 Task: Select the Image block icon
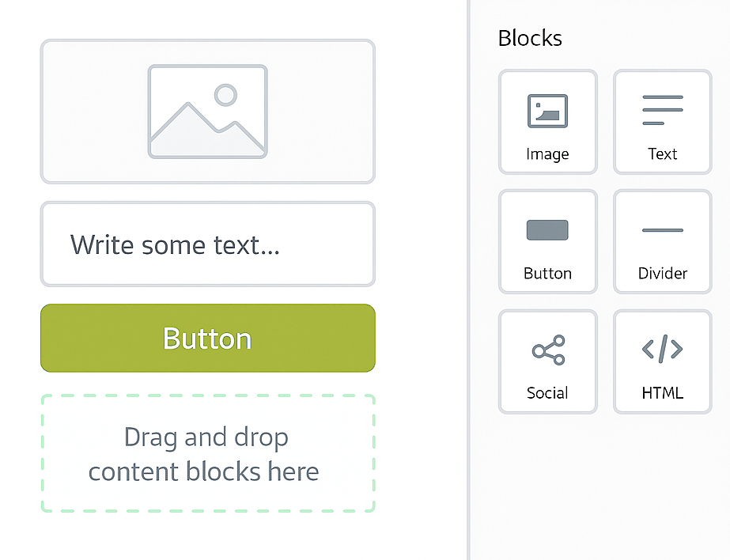[547, 111]
